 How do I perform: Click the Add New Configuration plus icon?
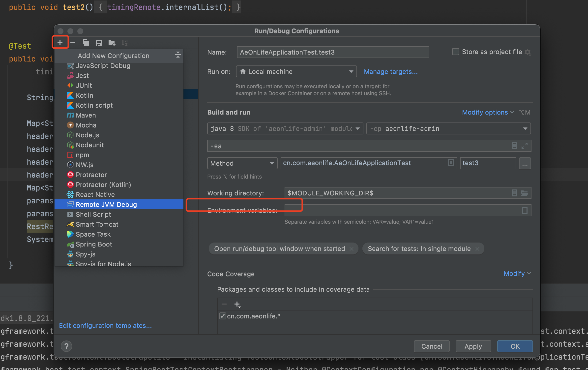60,43
